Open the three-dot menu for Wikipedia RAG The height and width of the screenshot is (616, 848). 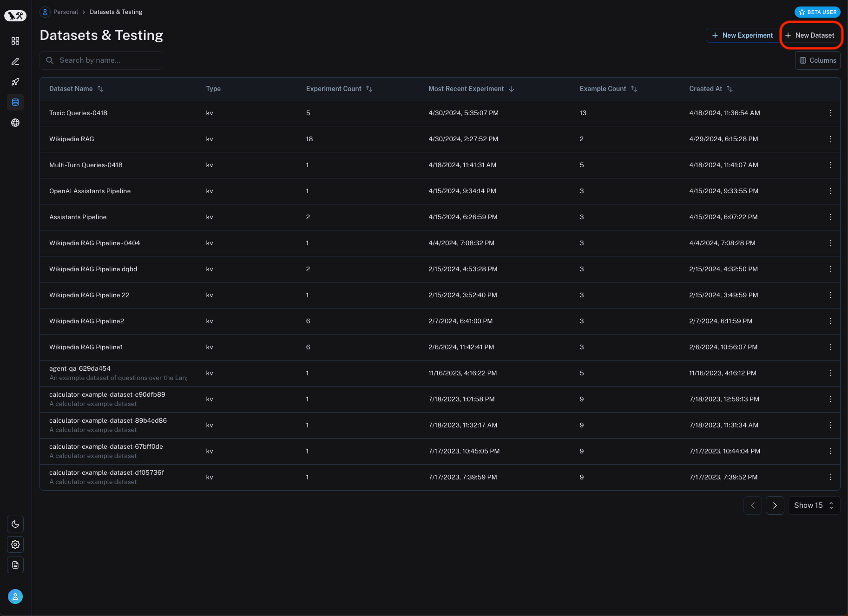tap(830, 139)
